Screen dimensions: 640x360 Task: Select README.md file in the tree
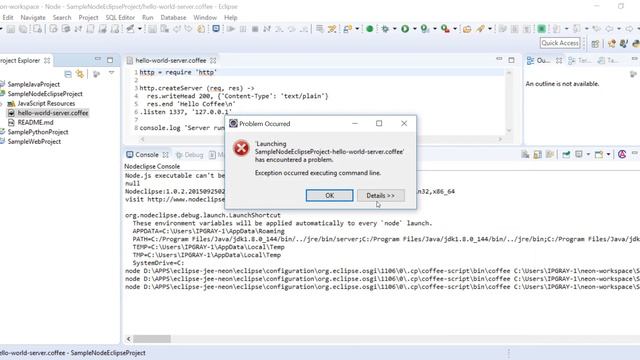tap(35, 122)
